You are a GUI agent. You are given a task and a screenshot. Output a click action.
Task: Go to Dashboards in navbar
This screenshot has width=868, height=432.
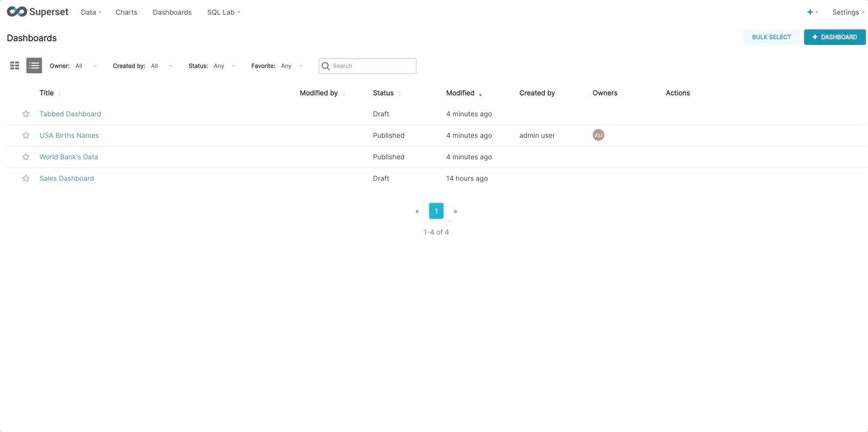(x=172, y=12)
